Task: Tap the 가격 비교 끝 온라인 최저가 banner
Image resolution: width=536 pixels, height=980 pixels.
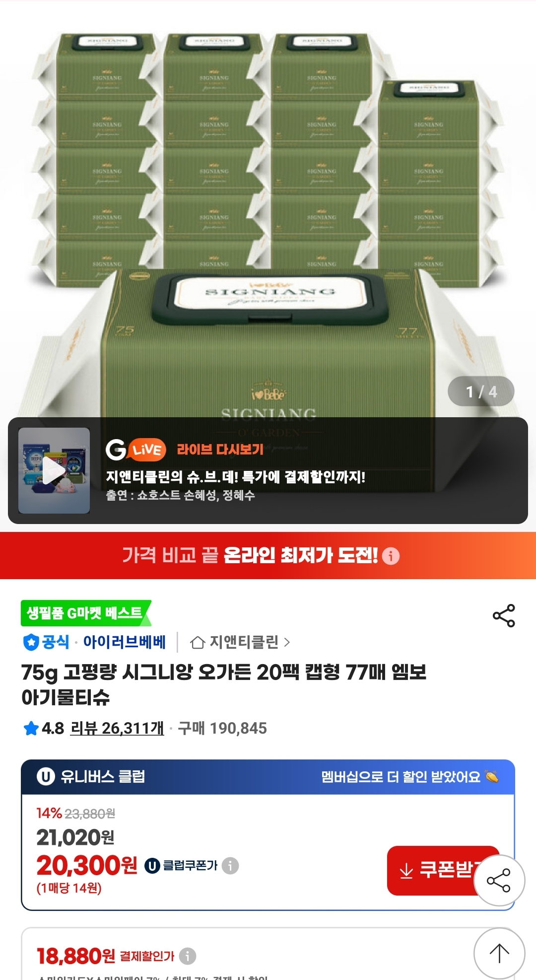Action: (x=268, y=555)
